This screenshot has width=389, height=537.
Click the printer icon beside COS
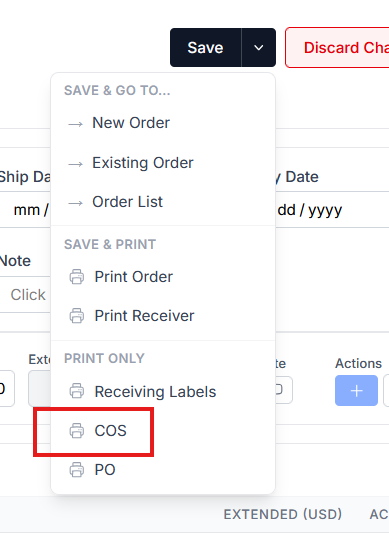77,430
